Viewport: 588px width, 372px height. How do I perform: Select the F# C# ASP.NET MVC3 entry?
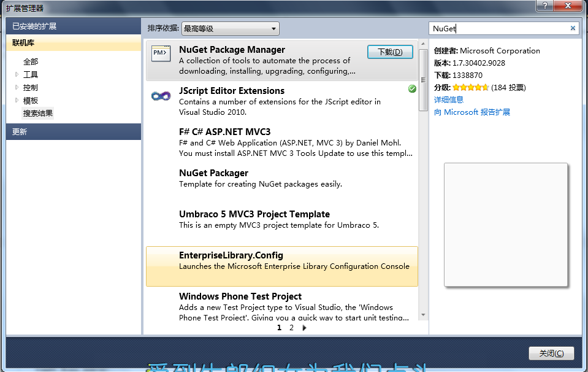point(281,142)
